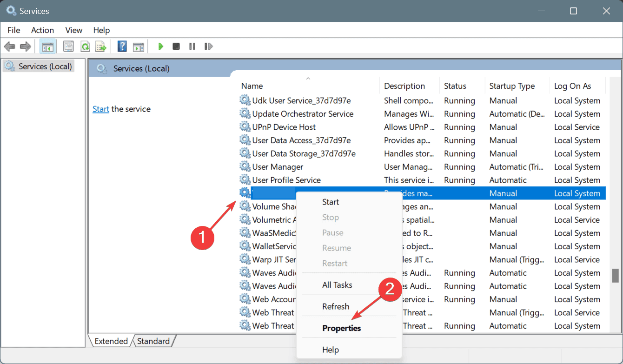
Task: Click the gear icon of Warp JIT service
Action: [x=245, y=259]
